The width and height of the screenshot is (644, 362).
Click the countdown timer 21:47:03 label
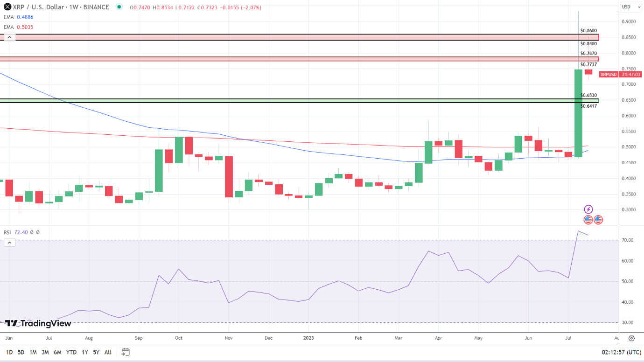(x=630, y=74)
